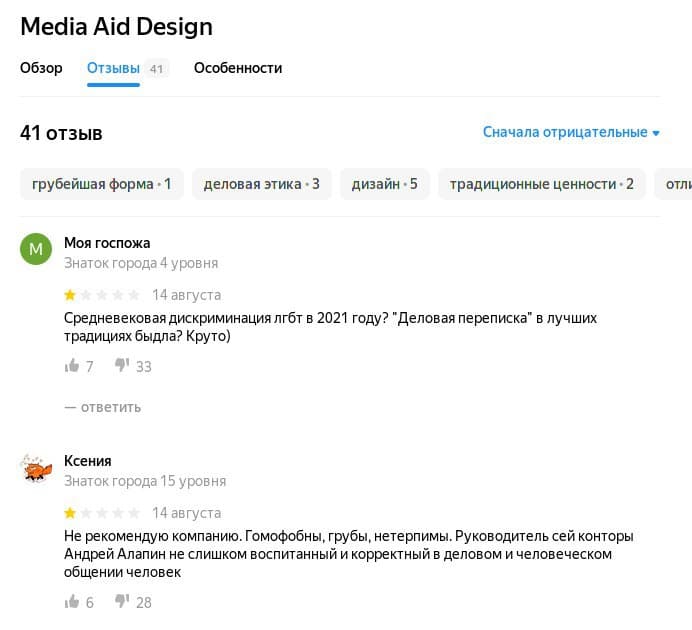
Task: Filter reviews by грубейшая форма tag
Action: [102, 184]
